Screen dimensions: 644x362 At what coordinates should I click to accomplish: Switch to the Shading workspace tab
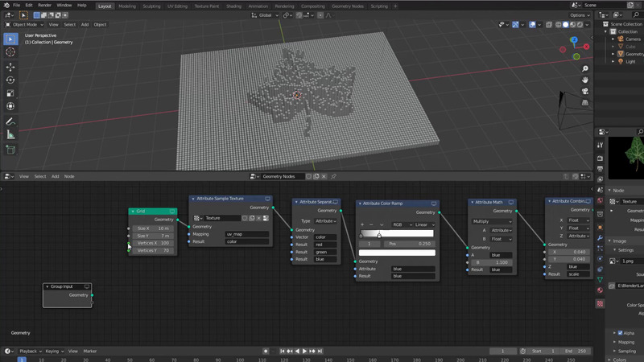233,6
